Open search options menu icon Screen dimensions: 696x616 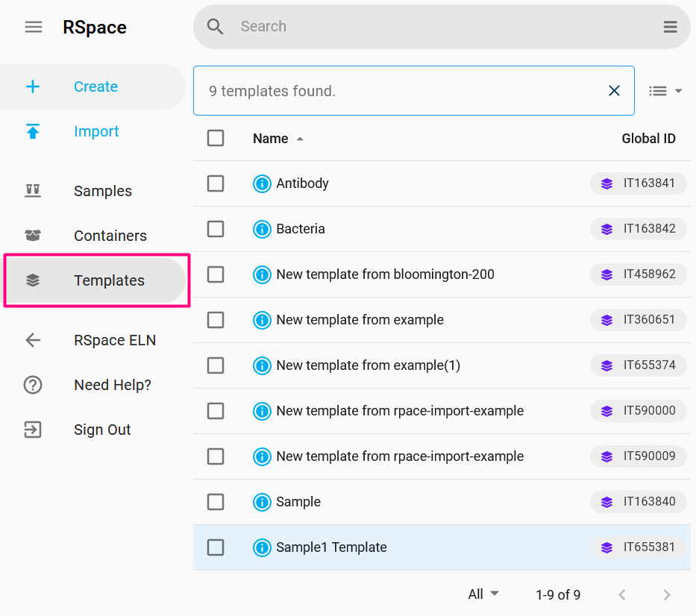670,27
